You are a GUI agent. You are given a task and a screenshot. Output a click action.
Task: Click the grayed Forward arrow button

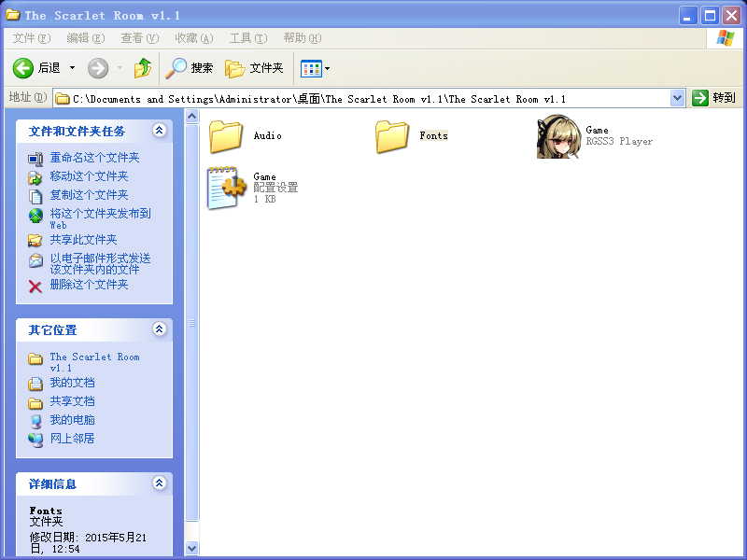(x=98, y=68)
